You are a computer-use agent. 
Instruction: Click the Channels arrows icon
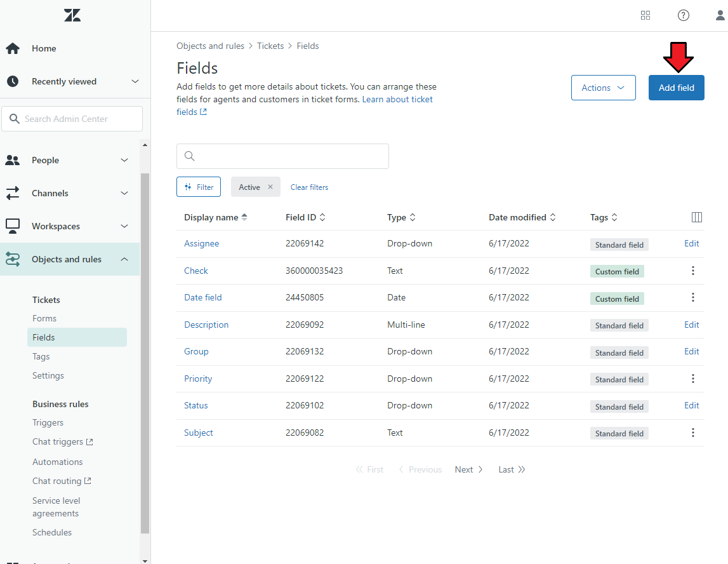[13, 193]
